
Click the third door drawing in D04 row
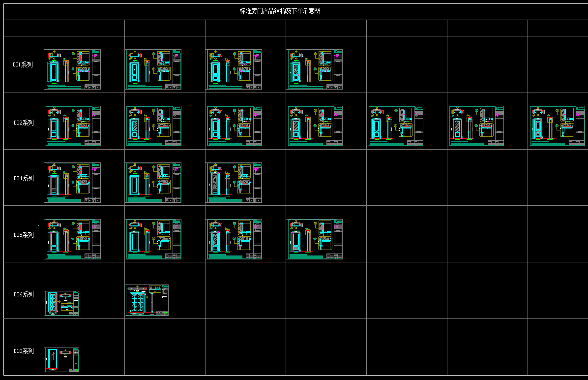[234, 183]
